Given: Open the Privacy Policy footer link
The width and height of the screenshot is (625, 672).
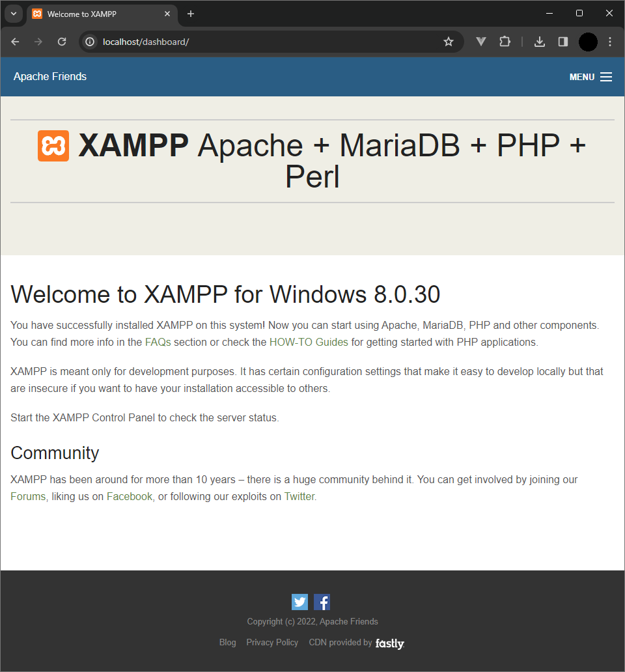Looking at the screenshot, I should click(x=272, y=643).
